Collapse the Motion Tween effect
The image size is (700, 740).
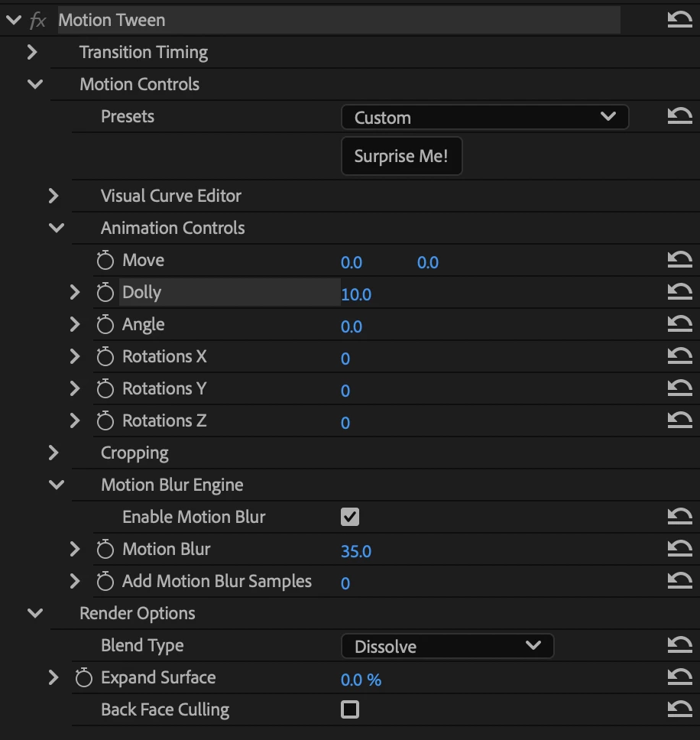[x=14, y=20]
